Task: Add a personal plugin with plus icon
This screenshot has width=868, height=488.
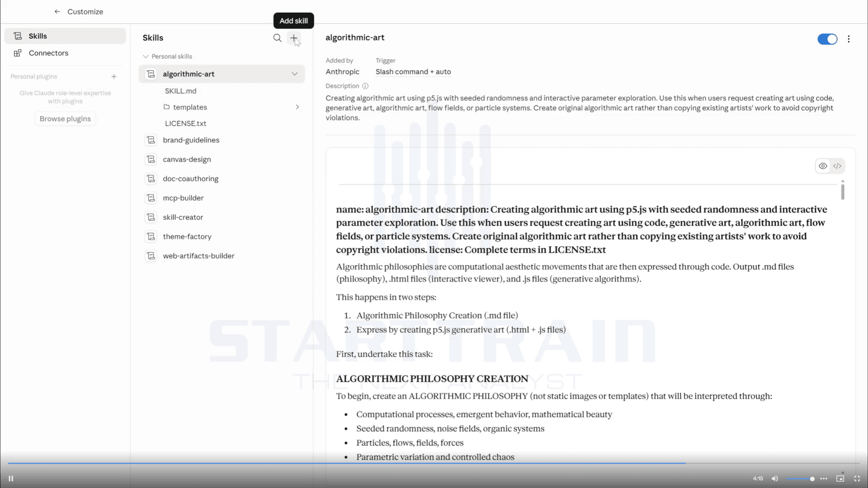Action: [x=114, y=77]
